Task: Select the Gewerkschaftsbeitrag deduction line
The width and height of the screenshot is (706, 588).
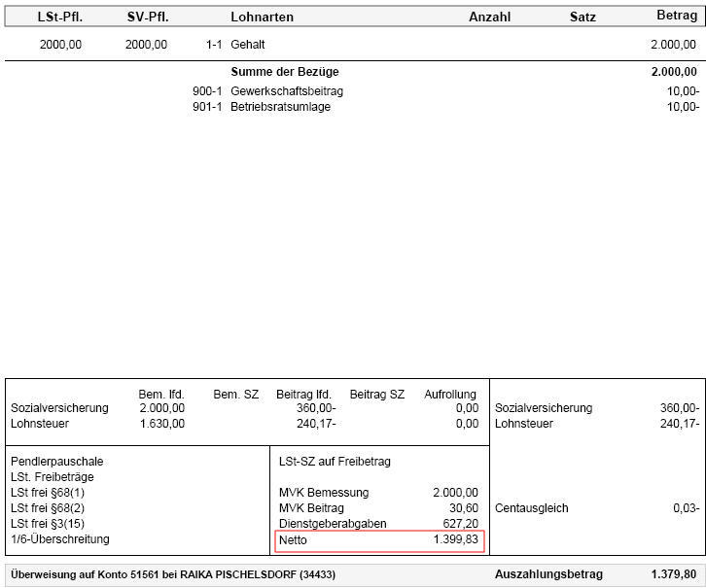Action: click(287, 91)
